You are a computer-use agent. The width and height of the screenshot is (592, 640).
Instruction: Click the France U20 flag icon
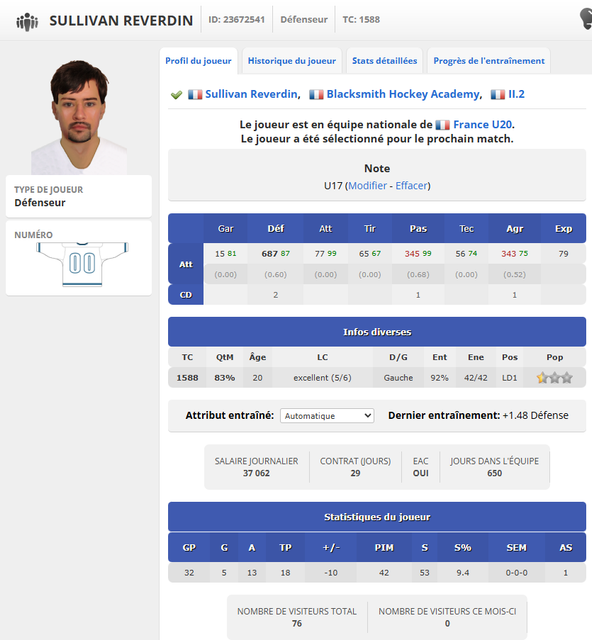443,124
